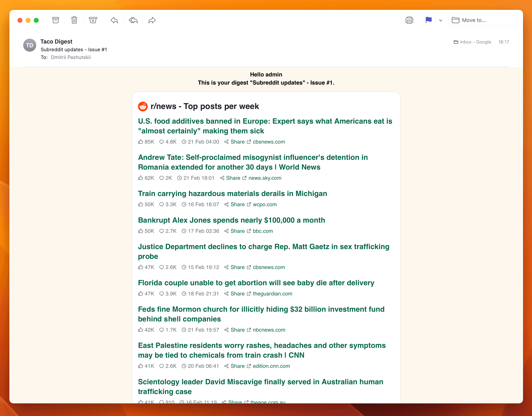Open the Andrew Tate detention article link

click(x=253, y=162)
